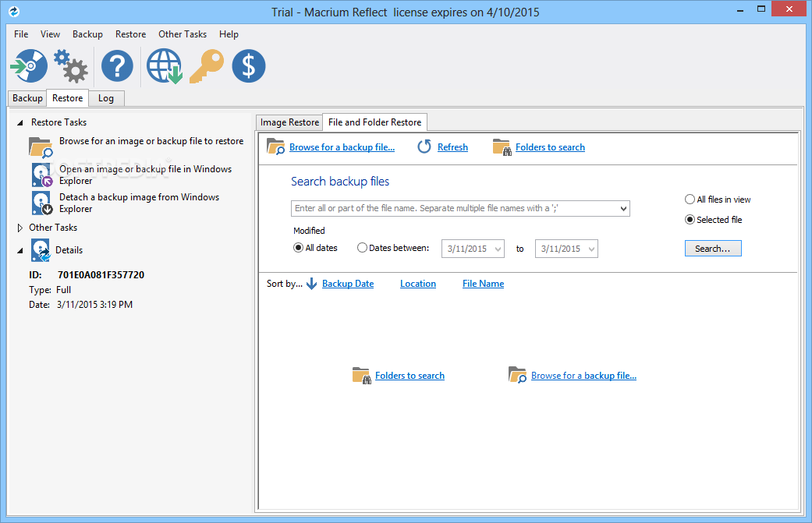Open the View menu
Viewport: 812px width, 523px height.
[x=50, y=34]
